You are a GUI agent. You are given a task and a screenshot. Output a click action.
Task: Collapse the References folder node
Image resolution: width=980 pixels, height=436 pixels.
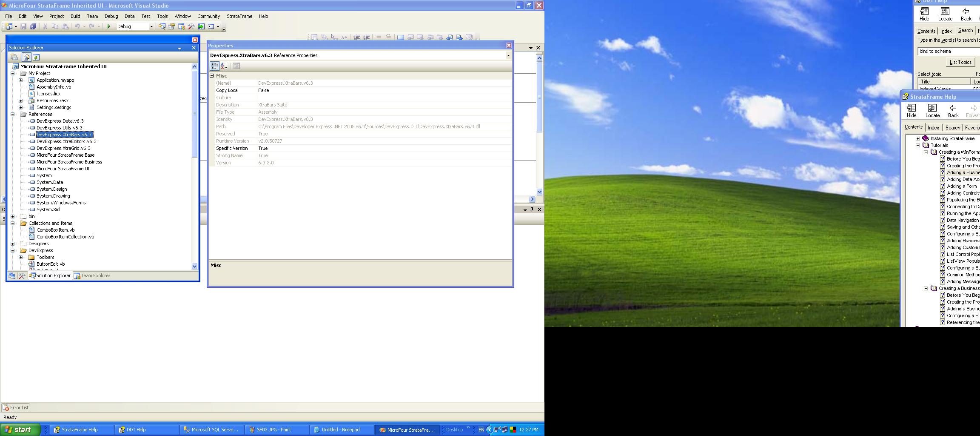pos(13,114)
